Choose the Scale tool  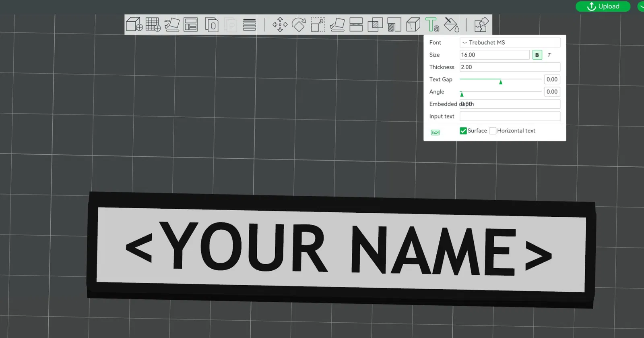pyautogui.click(x=318, y=25)
